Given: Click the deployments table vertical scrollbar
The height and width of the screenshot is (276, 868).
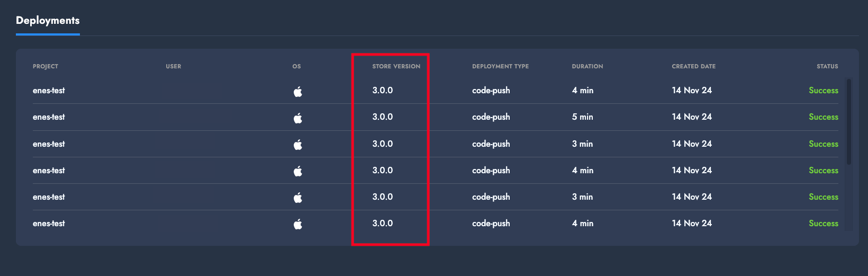Looking at the screenshot, I should click(x=849, y=122).
